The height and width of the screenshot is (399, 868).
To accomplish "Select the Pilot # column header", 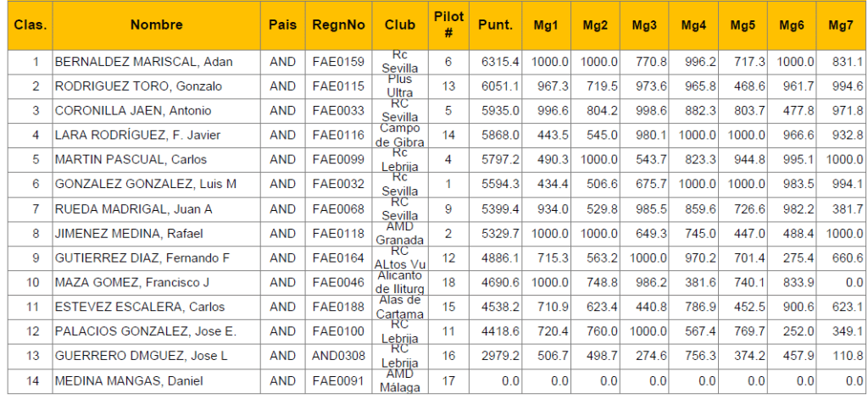I will click(x=448, y=25).
